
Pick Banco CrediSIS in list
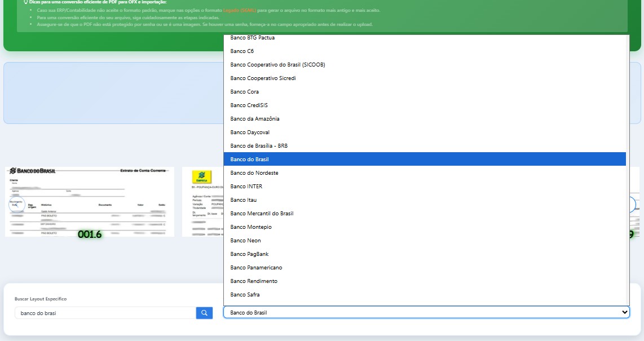425,105
